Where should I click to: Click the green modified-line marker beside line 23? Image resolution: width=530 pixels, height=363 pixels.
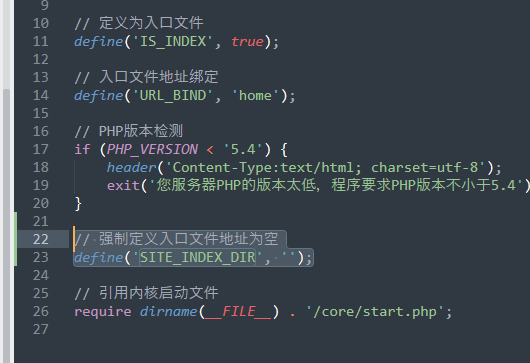point(16,258)
